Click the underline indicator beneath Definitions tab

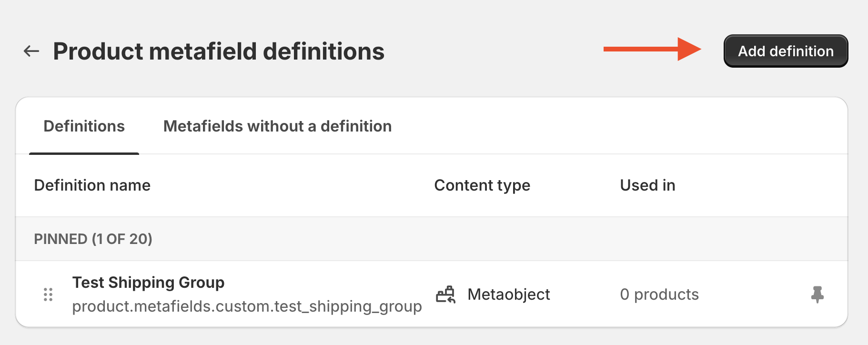pos(84,153)
